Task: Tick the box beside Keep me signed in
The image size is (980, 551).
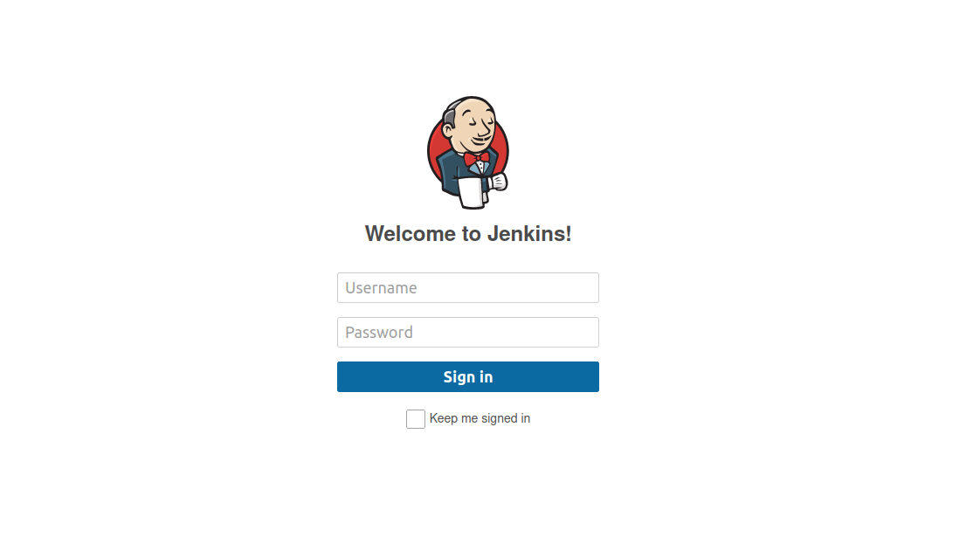Action: pos(416,418)
